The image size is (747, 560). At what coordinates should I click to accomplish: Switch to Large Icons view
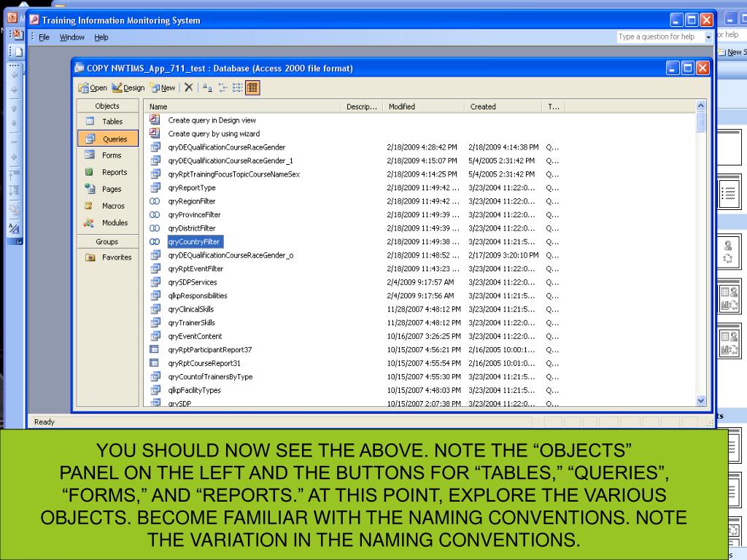click(x=207, y=87)
